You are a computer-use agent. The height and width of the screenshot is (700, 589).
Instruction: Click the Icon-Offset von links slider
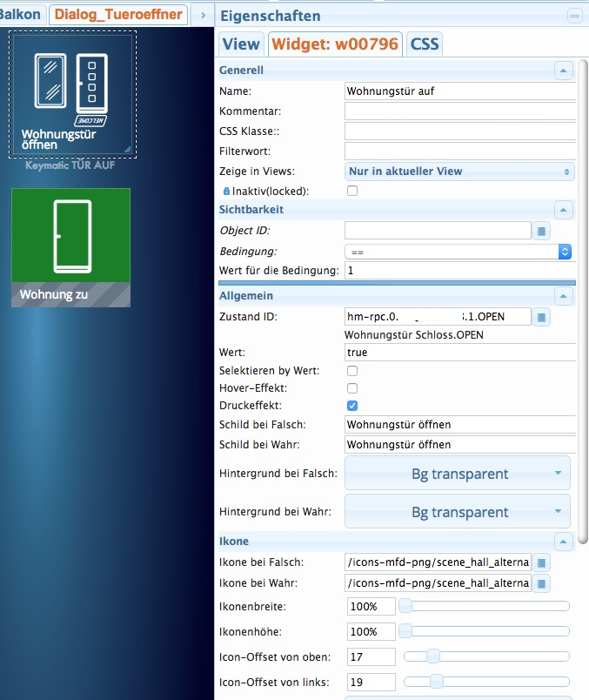pyautogui.click(x=486, y=682)
